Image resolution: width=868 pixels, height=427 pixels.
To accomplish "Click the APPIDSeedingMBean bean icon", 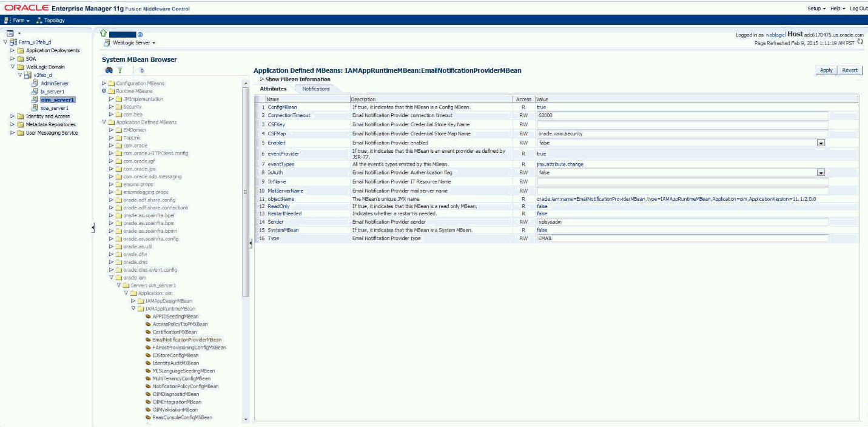I will [x=148, y=317].
